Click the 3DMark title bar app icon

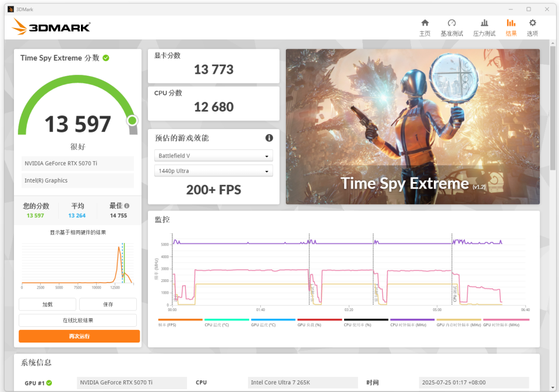point(10,9)
